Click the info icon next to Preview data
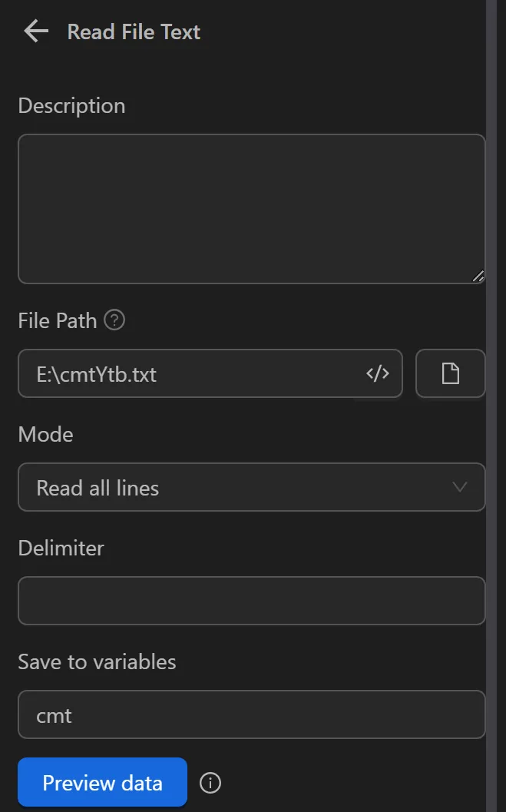The width and height of the screenshot is (506, 812). pos(210,782)
